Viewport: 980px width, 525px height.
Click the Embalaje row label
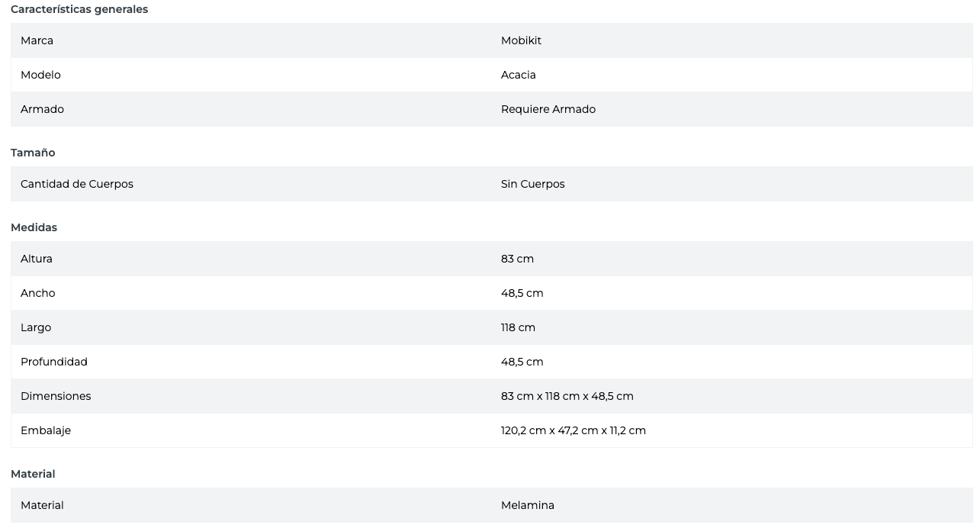click(x=46, y=430)
